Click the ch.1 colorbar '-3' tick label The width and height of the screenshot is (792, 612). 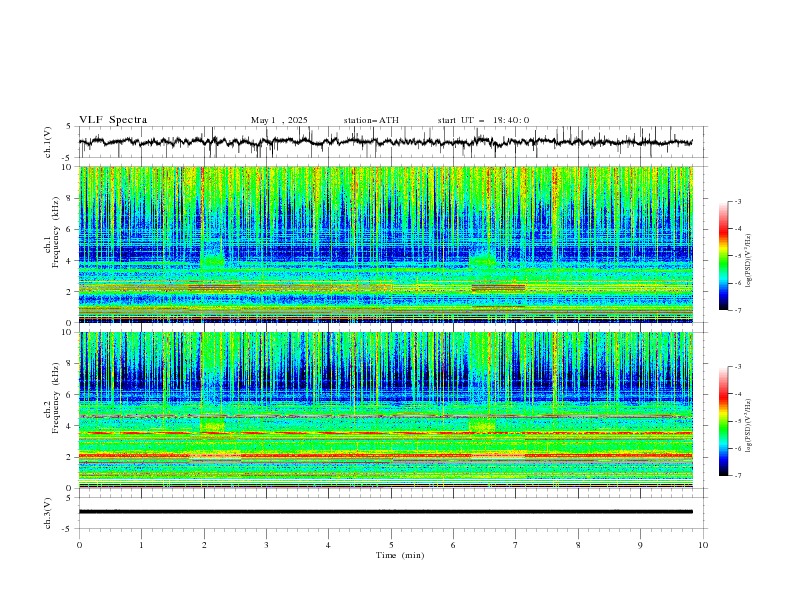click(737, 201)
